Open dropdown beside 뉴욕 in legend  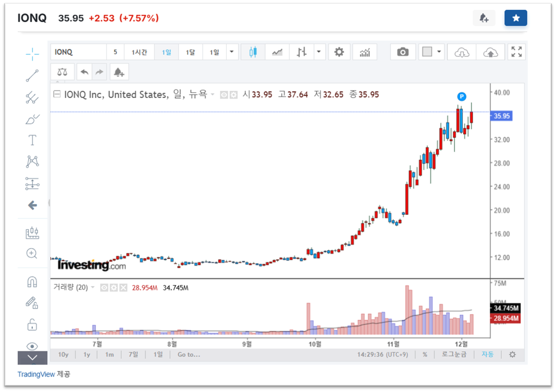[x=213, y=95]
